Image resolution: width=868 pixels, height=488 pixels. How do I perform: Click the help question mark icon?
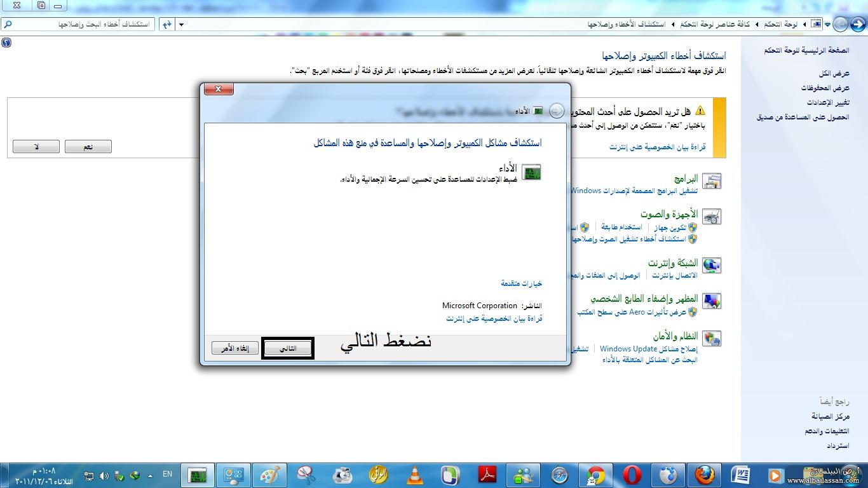[6, 43]
